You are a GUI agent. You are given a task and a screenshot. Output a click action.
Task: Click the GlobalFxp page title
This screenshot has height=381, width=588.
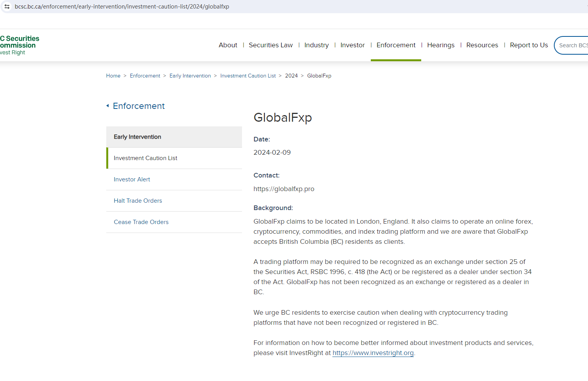coord(283,117)
